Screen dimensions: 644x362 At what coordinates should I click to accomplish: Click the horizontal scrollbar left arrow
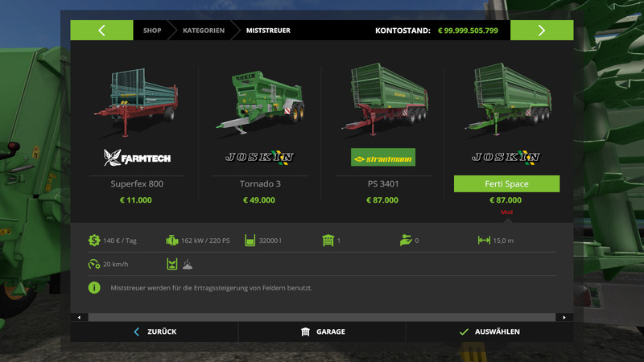click(79, 317)
